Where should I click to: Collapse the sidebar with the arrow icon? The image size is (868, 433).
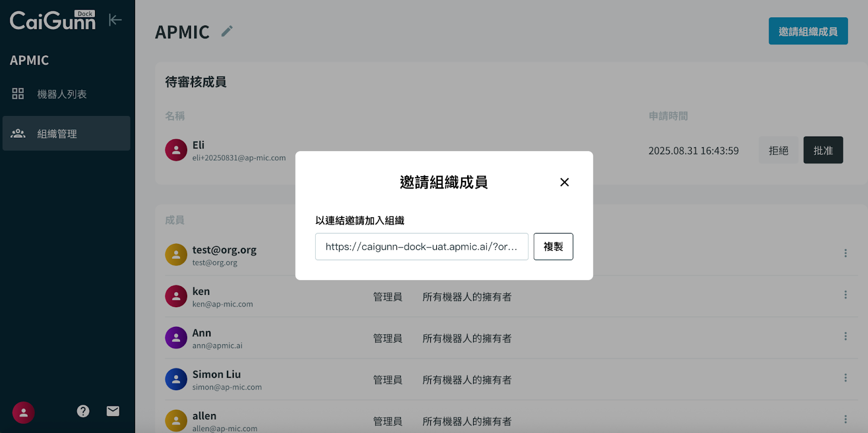coord(115,20)
